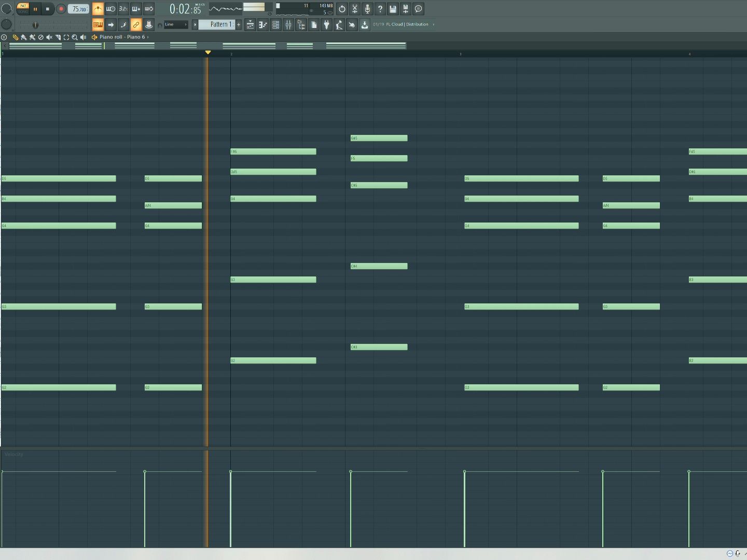Image resolution: width=747 pixels, height=560 pixels.
Task: Select the Slice tool
Action: [58, 37]
